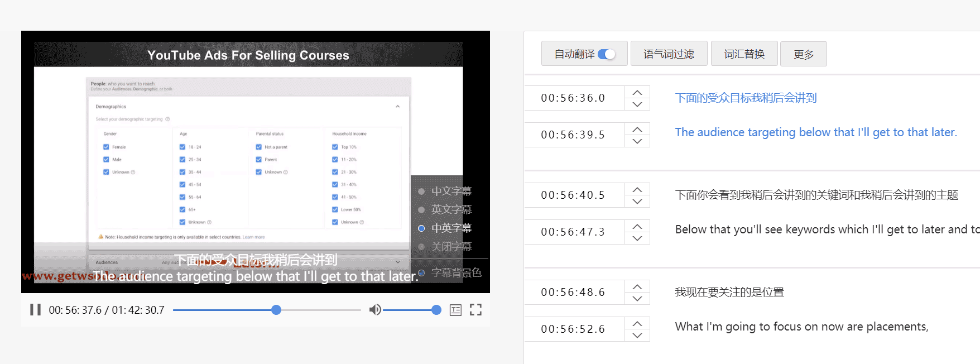
Task: Toggle the 自动翻译 auto-translate switch
Action: [606, 54]
